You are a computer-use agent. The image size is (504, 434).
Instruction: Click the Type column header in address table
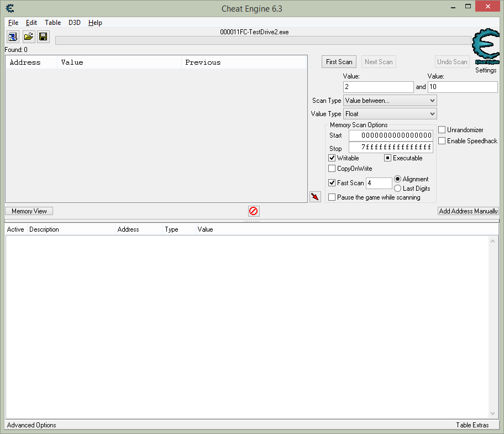coord(179,229)
